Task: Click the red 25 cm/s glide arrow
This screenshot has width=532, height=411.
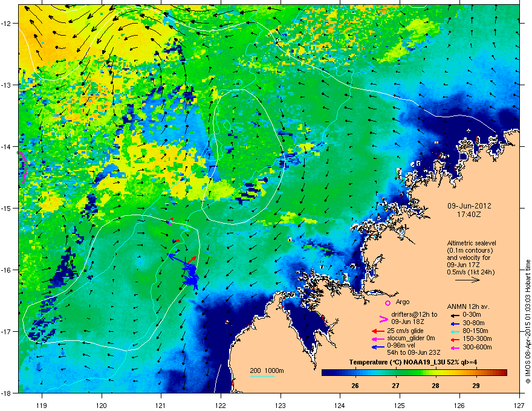Action: (x=378, y=331)
